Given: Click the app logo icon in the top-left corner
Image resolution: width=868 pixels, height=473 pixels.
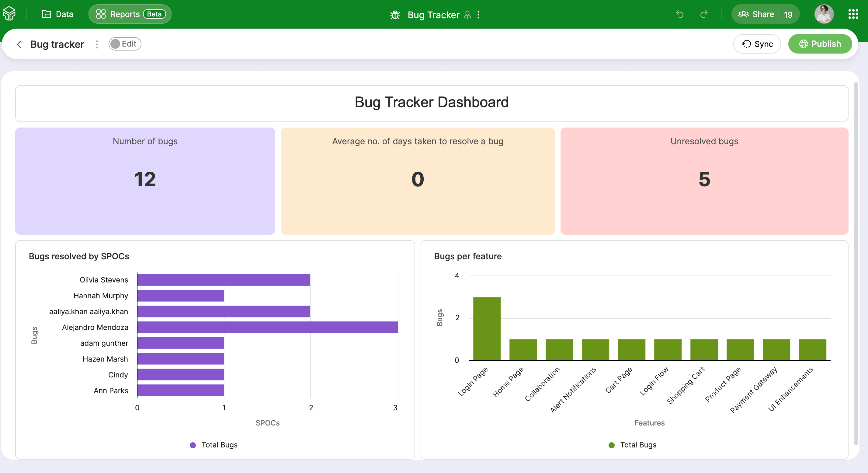Looking at the screenshot, I should 9,14.
